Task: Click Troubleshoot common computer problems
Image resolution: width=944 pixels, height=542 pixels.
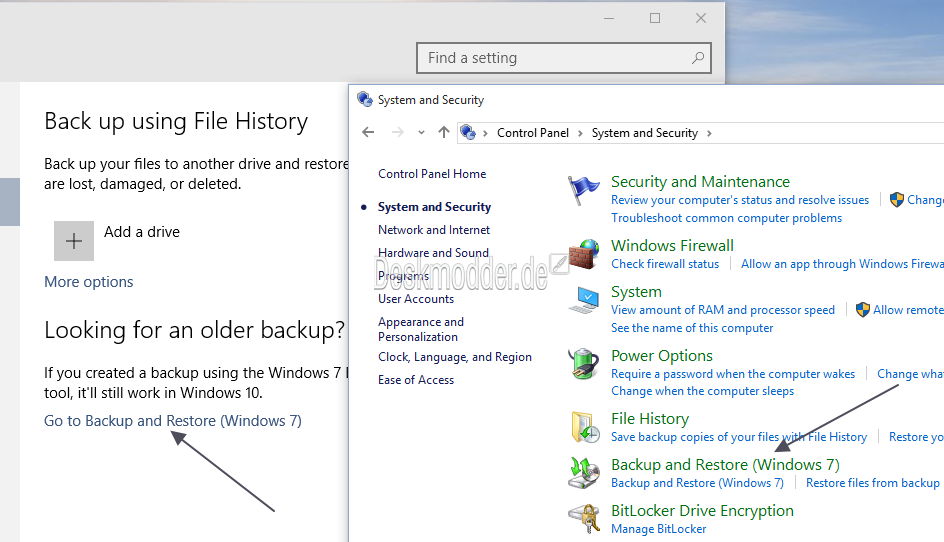Action: [x=726, y=217]
